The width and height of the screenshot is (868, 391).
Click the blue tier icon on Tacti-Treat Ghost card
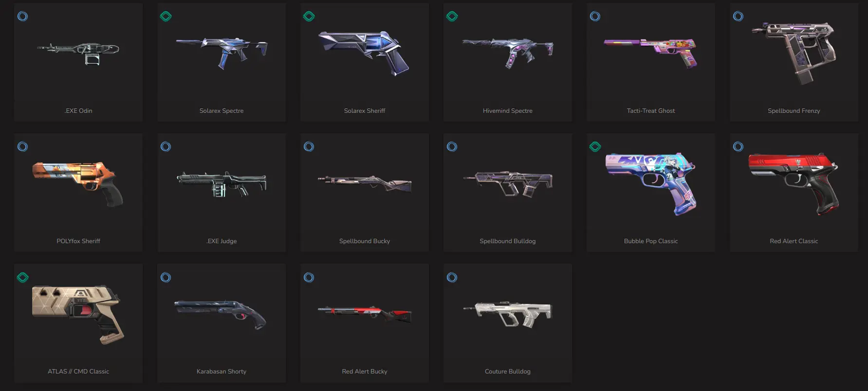point(595,17)
